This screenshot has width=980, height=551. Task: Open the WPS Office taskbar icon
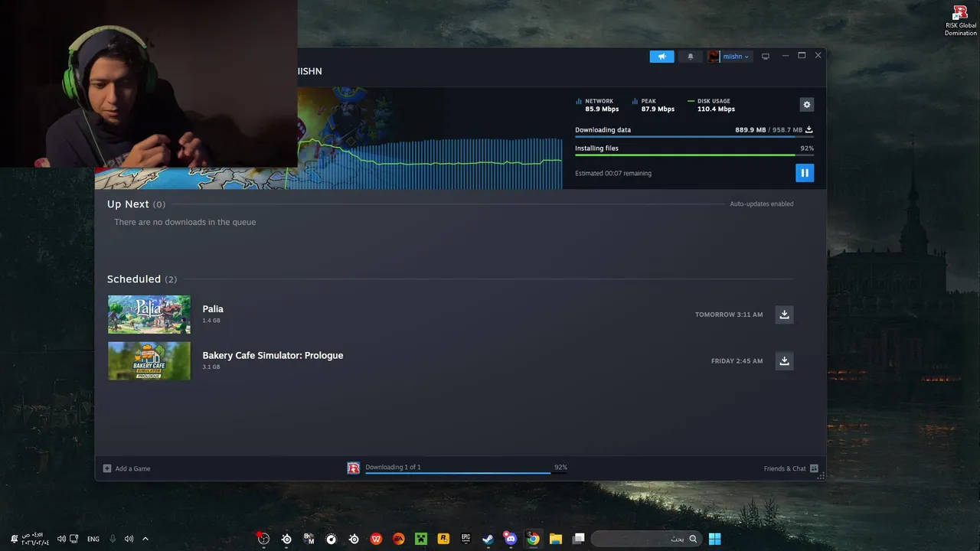376,539
